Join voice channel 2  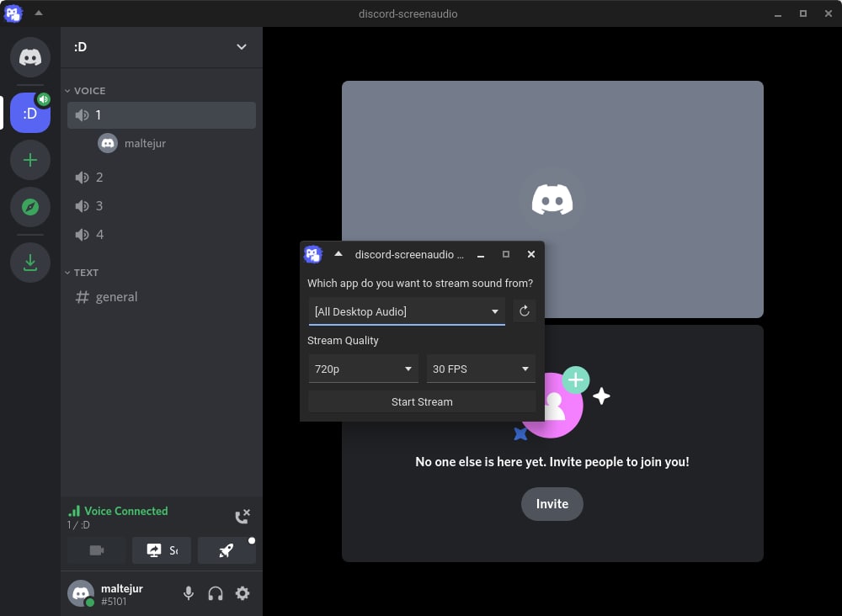99,178
